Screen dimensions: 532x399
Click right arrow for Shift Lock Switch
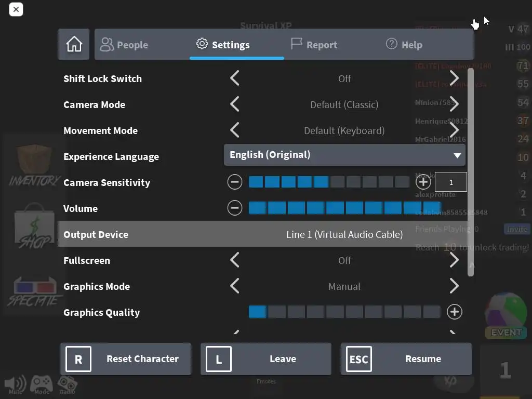pyautogui.click(x=454, y=78)
